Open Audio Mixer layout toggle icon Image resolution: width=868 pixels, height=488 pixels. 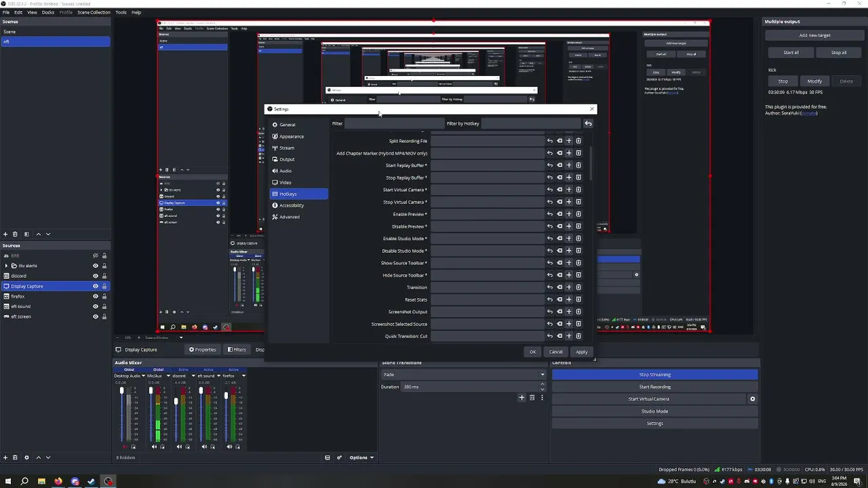pyautogui.click(x=328, y=457)
